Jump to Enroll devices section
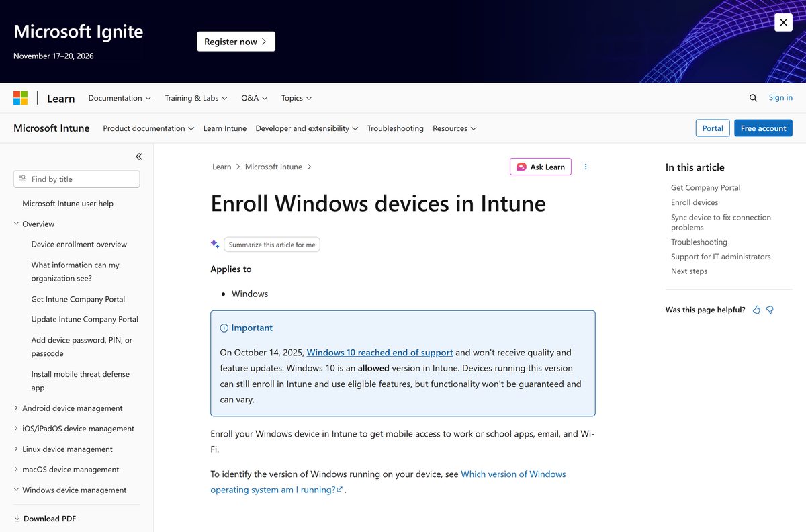 pyautogui.click(x=695, y=202)
